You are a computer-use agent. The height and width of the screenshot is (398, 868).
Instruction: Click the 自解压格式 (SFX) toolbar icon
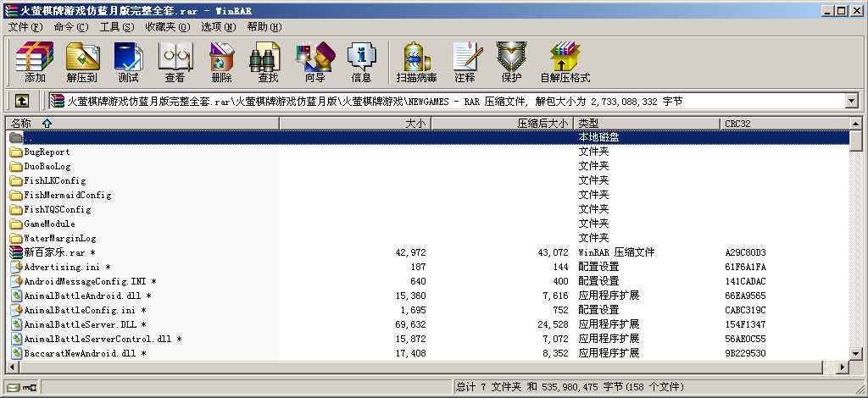(565, 57)
